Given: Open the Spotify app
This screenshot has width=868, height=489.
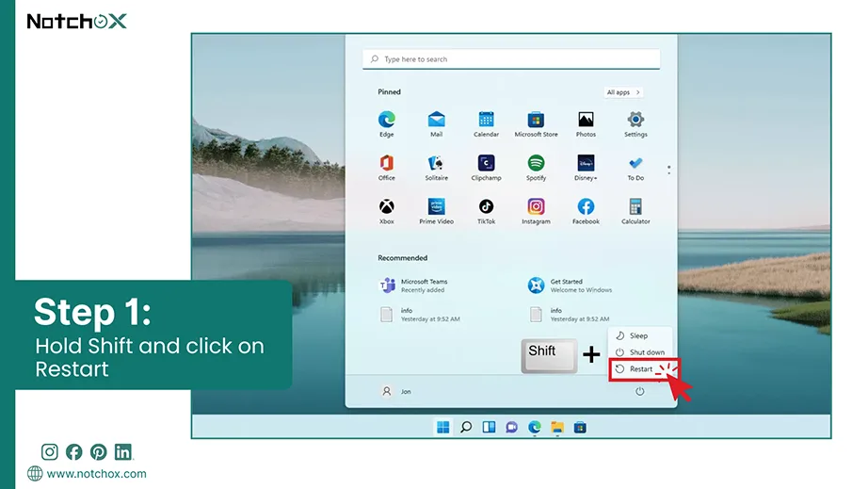Looking at the screenshot, I should (536, 168).
